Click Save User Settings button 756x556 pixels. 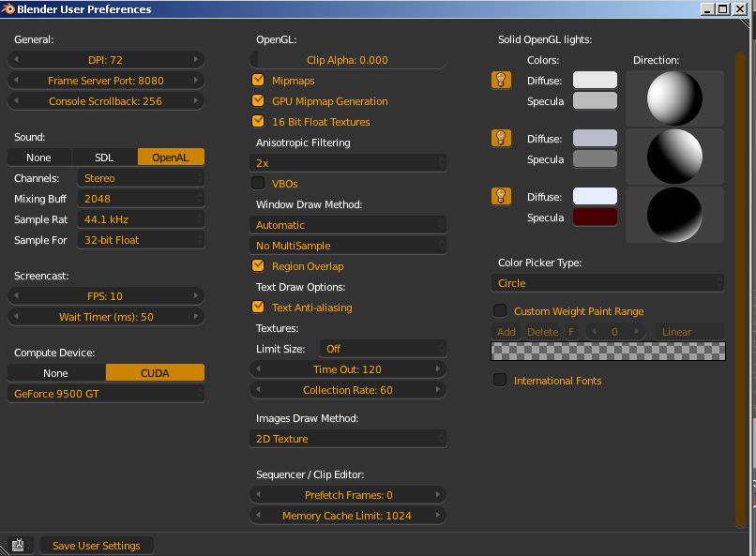point(97,546)
